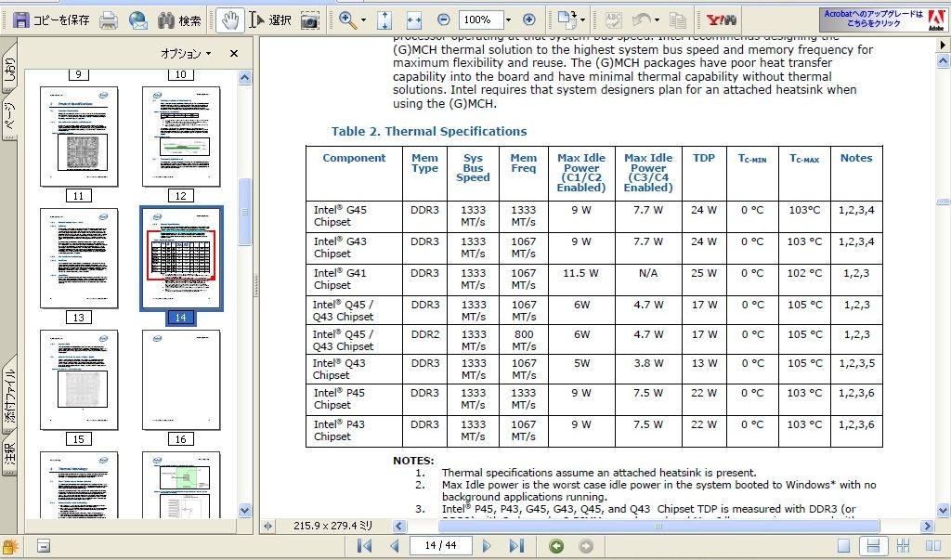Image resolution: width=951 pixels, height=560 pixels.
Task: Click the security lock status icon
Action: 11,546
